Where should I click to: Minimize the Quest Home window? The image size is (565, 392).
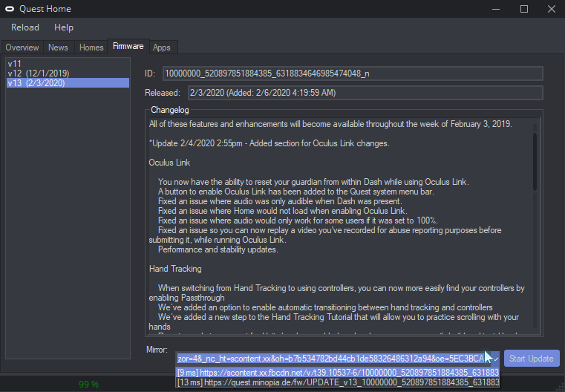point(496,9)
